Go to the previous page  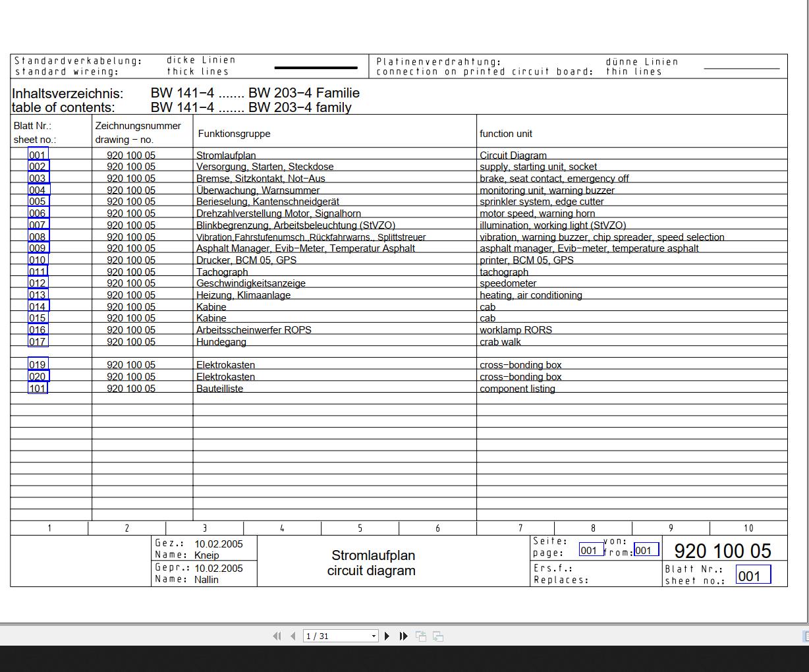(x=293, y=636)
